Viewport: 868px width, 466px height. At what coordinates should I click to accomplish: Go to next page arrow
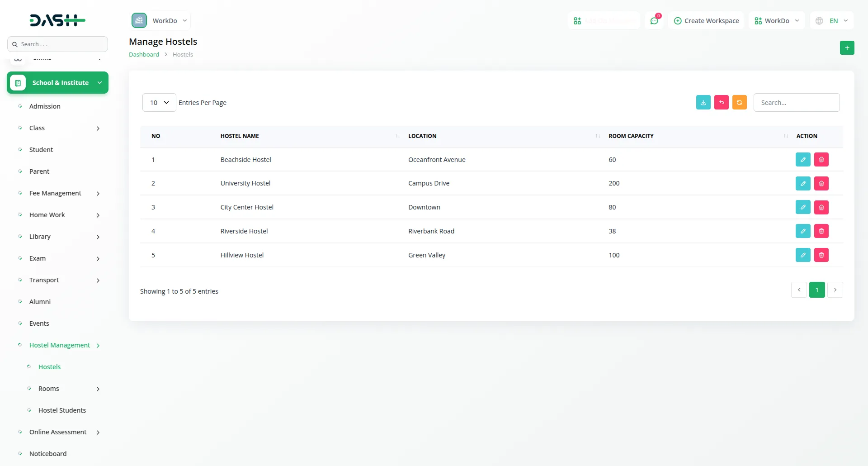click(x=835, y=290)
